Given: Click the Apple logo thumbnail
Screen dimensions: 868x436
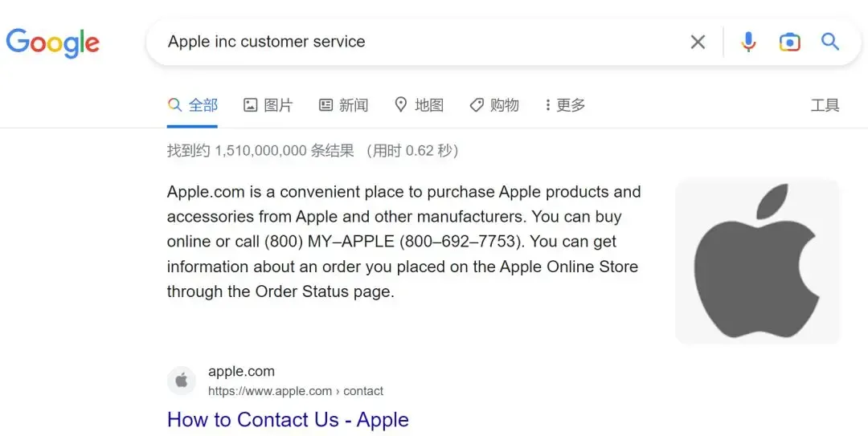Looking at the screenshot, I should coord(758,261).
